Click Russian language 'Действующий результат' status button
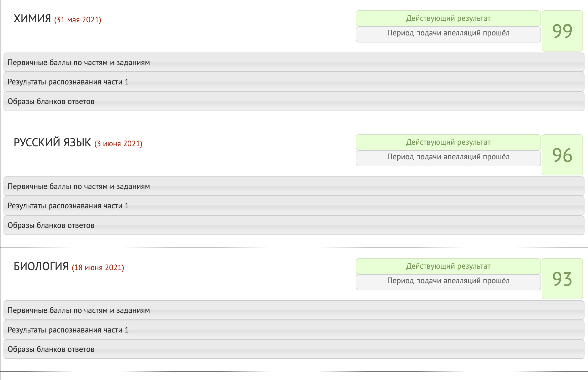This screenshot has height=380, width=588. [x=448, y=142]
